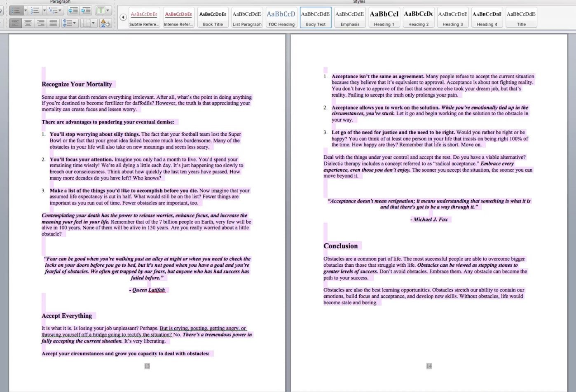Open the bullet style dropdown arrow
Viewport: 576px width, 392px height.
[26, 10]
